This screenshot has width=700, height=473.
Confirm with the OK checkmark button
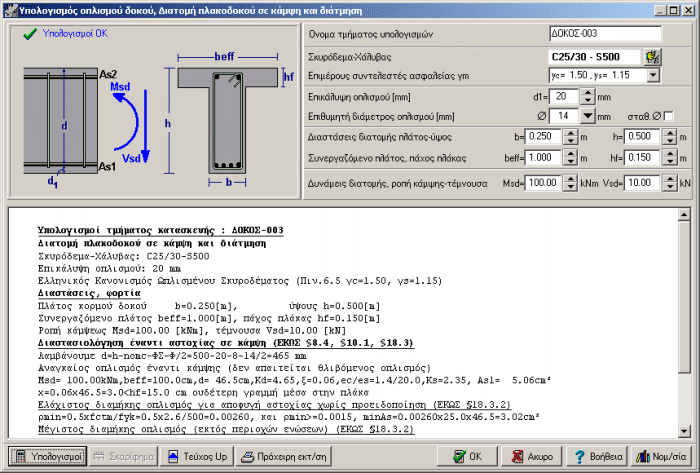(x=467, y=456)
